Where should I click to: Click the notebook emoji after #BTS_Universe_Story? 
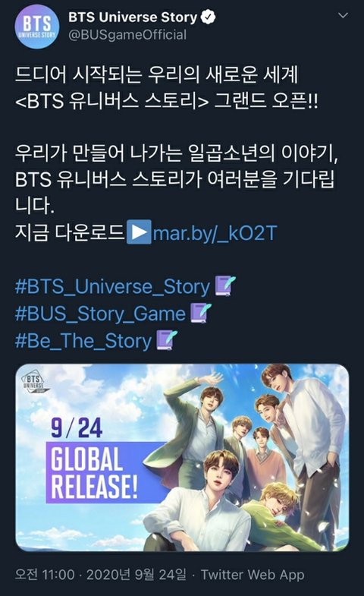pos(225,286)
